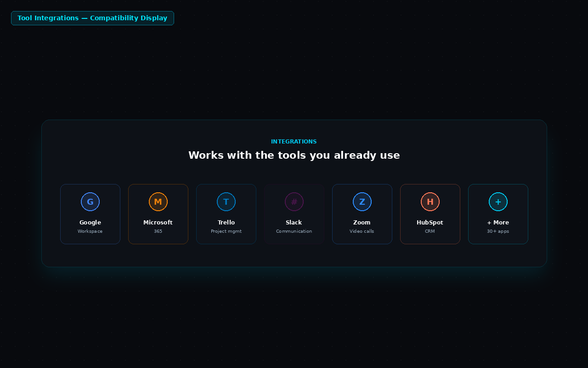Click the 'Works with the tools you already use' heading
Screen dimensions: 588x368
294,155
